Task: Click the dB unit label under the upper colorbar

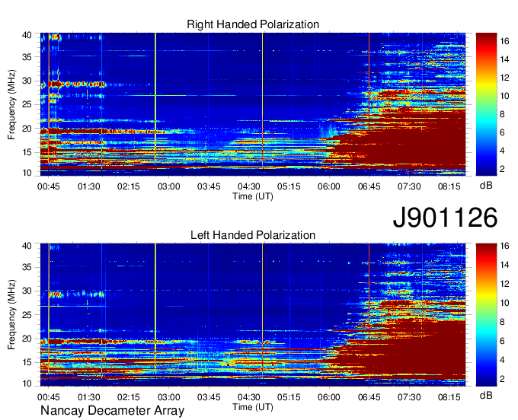Action: click(486, 185)
